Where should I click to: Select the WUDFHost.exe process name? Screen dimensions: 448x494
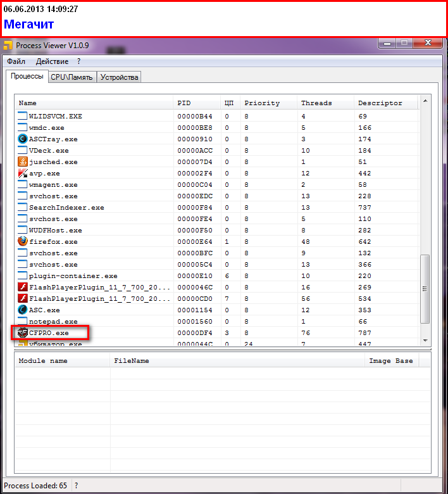point(56,231)
